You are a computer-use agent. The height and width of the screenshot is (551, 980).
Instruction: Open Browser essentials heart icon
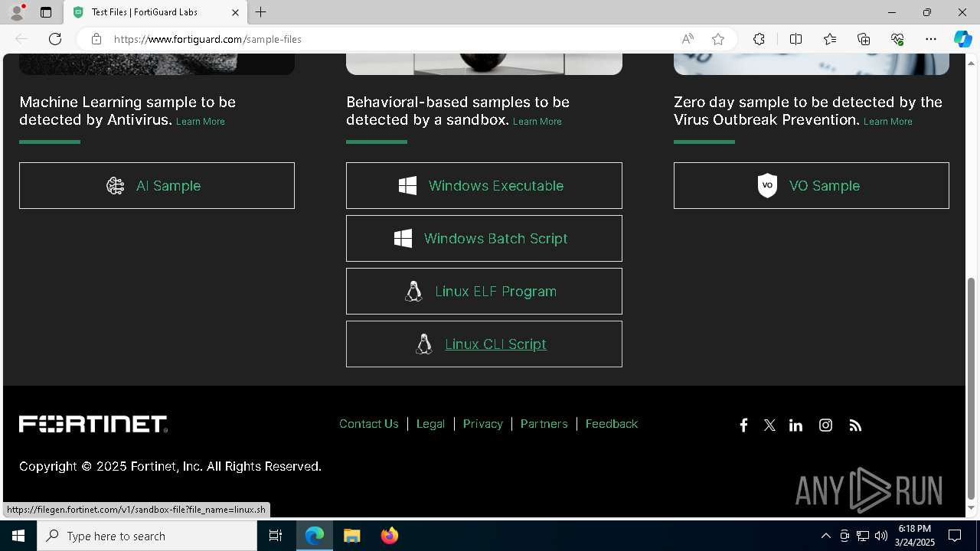[x=897, y=39]
